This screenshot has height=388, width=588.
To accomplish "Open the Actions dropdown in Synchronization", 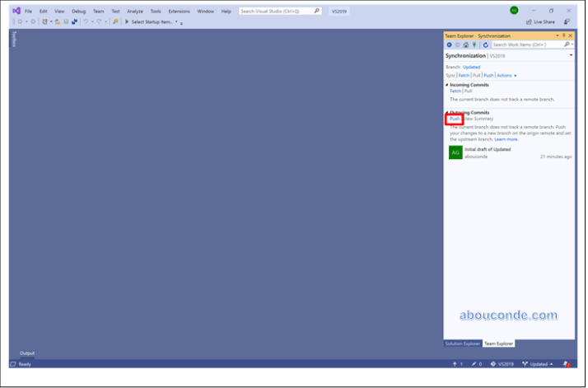I will (506, 75).
